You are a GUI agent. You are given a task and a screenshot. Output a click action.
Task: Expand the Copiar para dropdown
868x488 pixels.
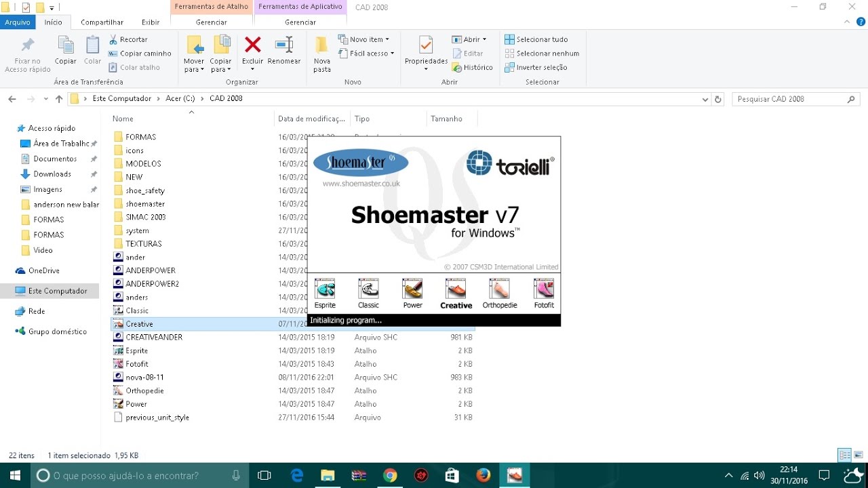click(221, 66)
